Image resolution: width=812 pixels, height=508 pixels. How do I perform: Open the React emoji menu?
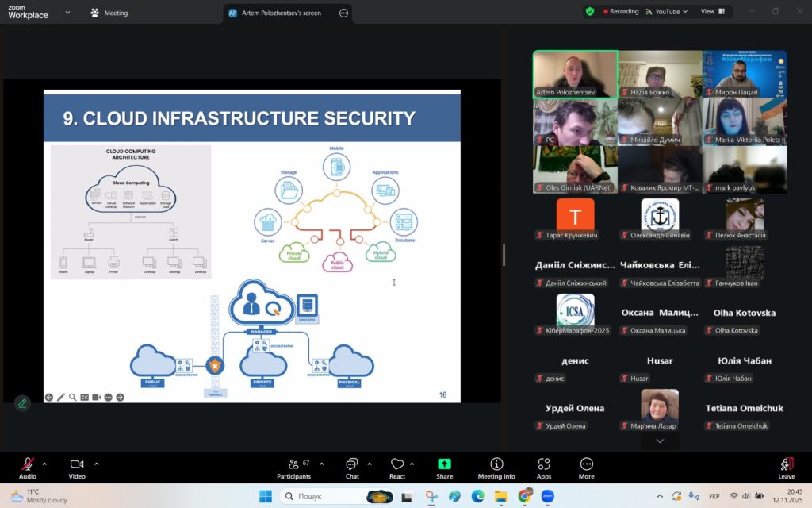pyautogui.click(x=397, y=468)
